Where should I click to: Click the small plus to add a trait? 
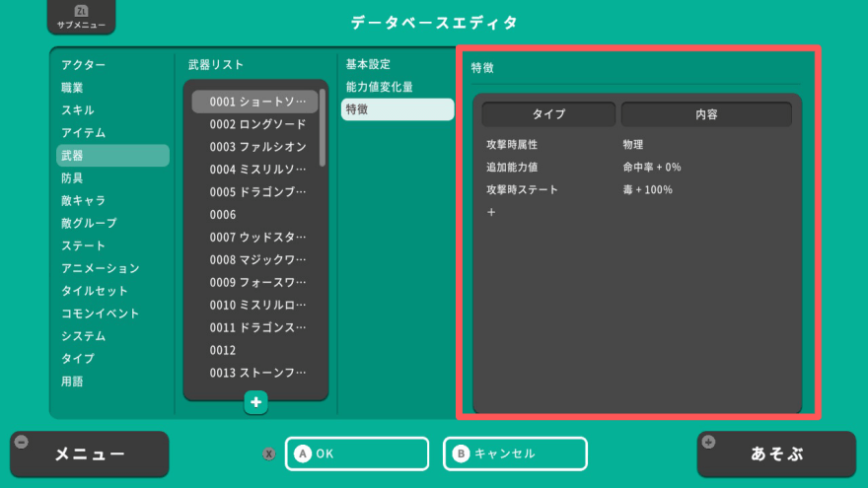[x=491, y=212]
